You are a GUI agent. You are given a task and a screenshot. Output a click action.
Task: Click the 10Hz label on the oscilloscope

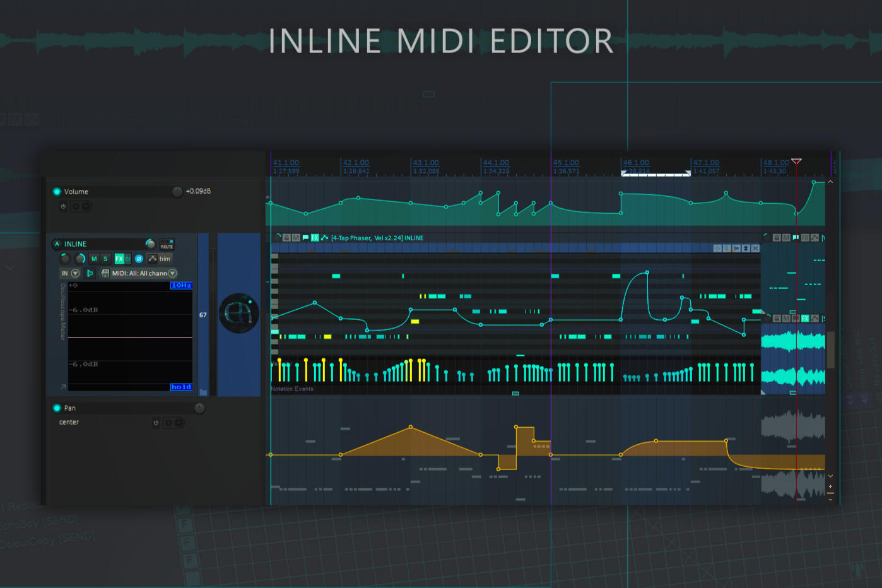(182, 285)
